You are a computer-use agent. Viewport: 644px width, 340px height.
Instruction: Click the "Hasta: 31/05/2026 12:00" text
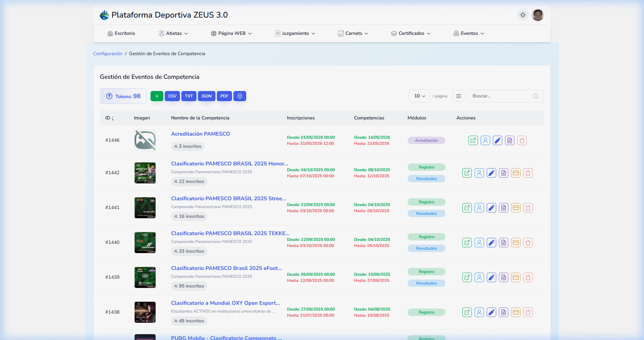click(310, 143)
